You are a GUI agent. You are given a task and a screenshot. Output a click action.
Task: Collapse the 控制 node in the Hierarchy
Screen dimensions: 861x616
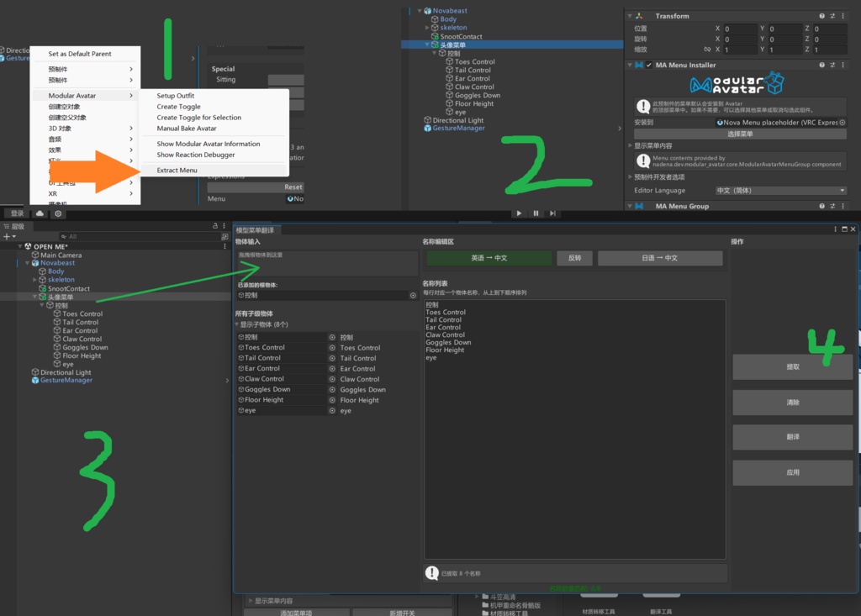point(41,305)
